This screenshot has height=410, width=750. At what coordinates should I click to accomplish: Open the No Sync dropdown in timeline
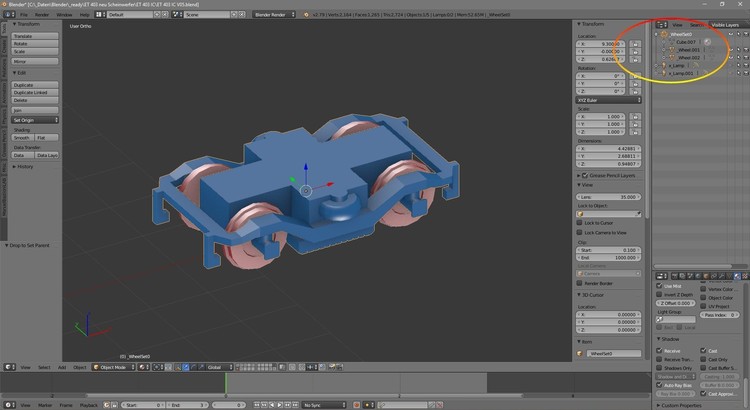pyautogui.click(x=324, y=405)
